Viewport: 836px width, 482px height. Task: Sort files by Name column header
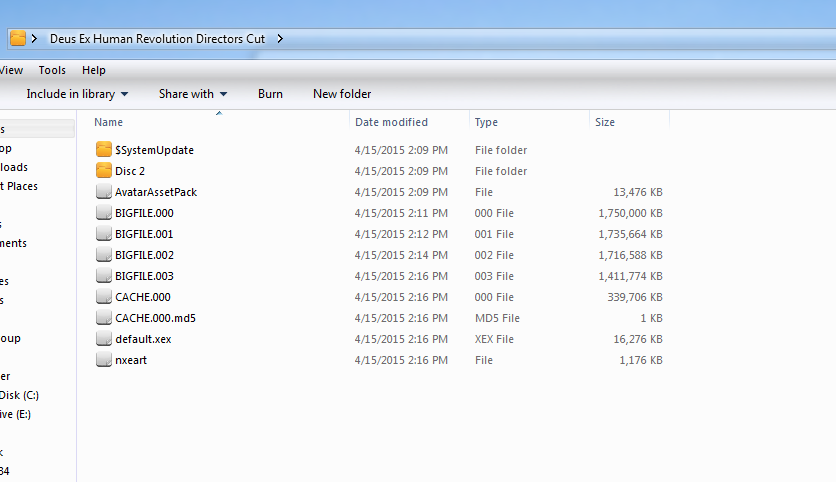pos(109,122)
